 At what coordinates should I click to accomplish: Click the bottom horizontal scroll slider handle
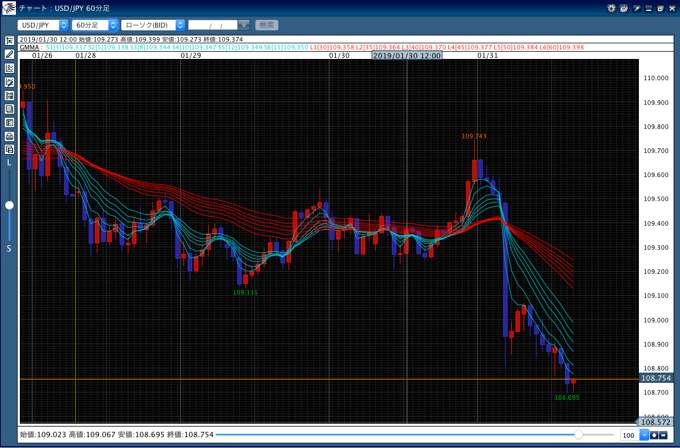(578, 435)
